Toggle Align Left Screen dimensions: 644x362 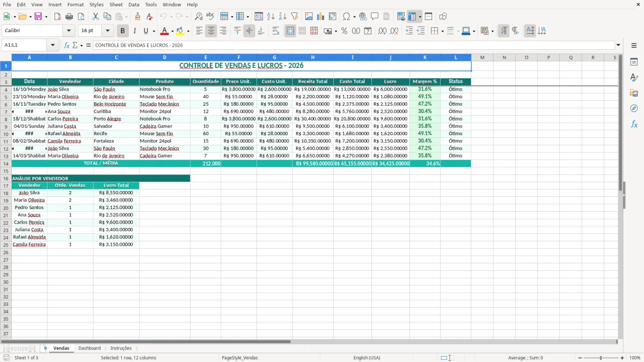coord(199,31)
